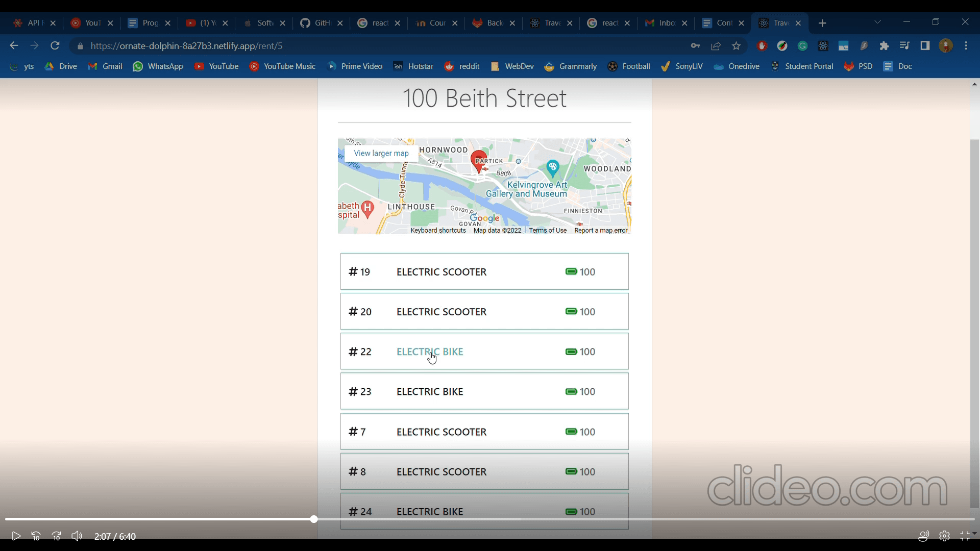Open map Terms of Use
The width and height of the screenshot is (980, 551).
[x=548, y=231]
